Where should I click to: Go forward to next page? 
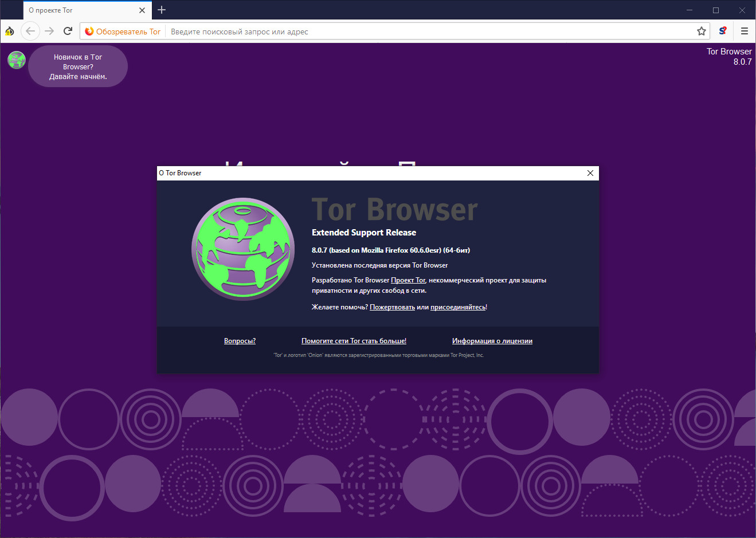click(x=49, y=31)
